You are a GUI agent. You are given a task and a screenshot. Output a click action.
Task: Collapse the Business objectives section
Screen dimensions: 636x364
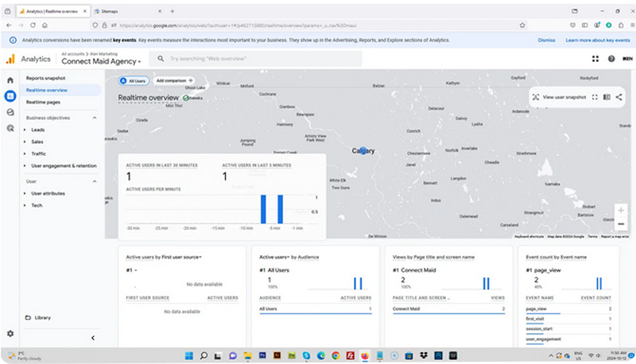point(95,118)
